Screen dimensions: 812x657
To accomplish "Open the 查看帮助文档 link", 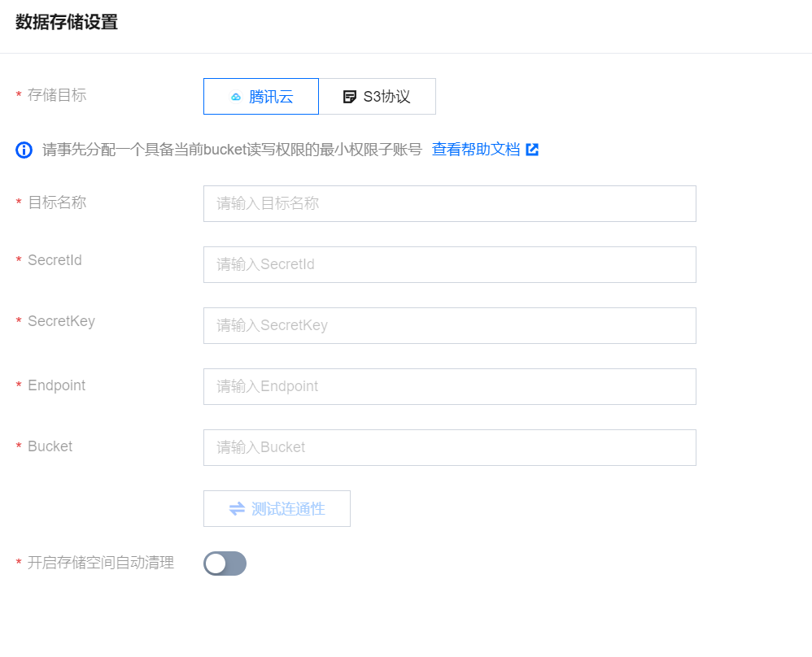I will 475,150.
